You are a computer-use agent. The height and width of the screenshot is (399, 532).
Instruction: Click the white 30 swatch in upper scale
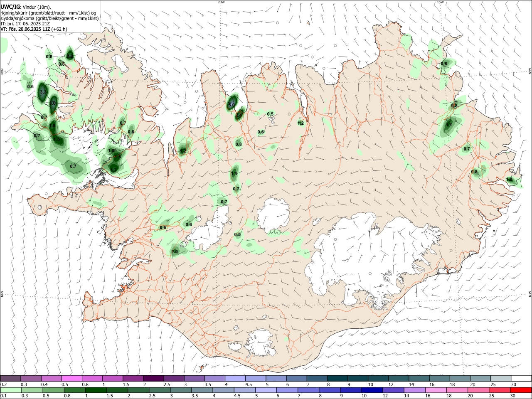pyautogui.click(x=521, y=379)
